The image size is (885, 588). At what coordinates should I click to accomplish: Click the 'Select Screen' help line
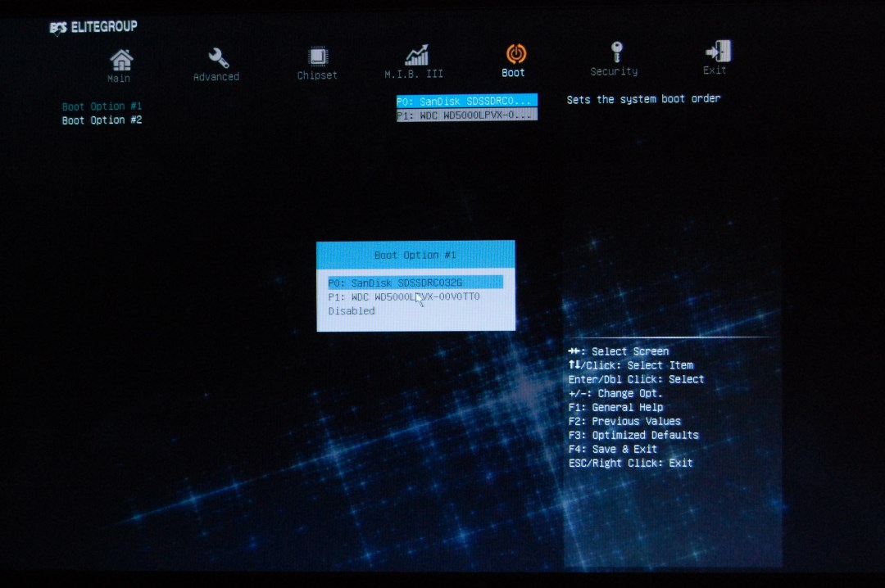point(619,351)
